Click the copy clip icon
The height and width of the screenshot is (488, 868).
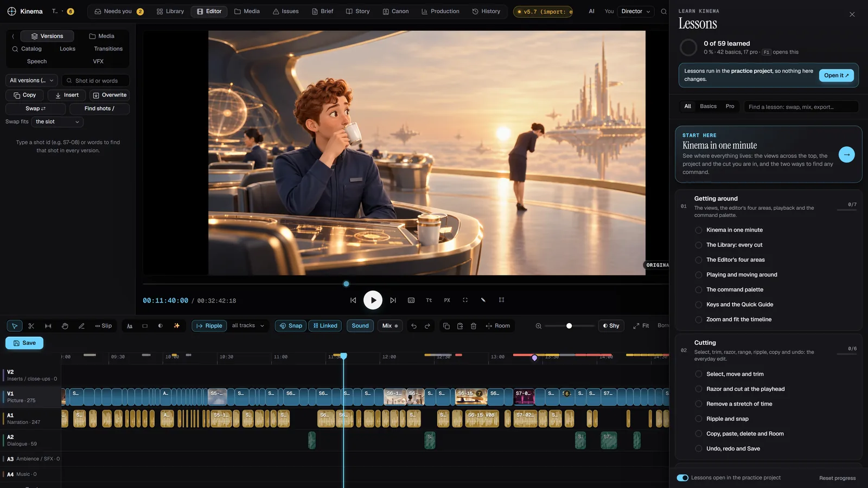446,326
